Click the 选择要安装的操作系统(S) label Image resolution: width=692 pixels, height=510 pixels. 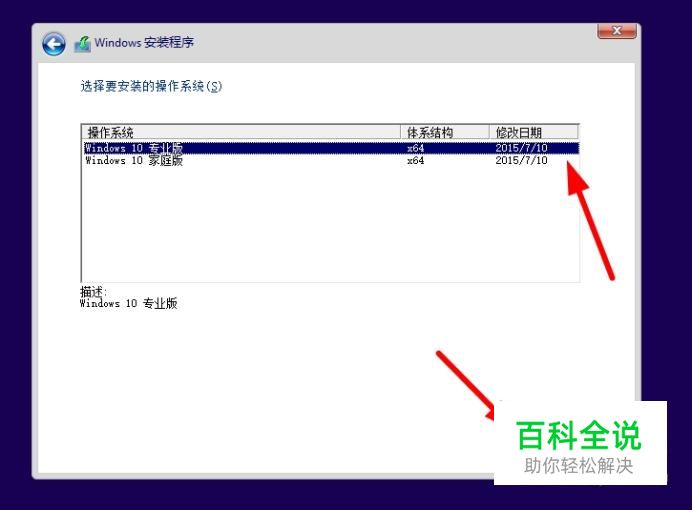151,86
